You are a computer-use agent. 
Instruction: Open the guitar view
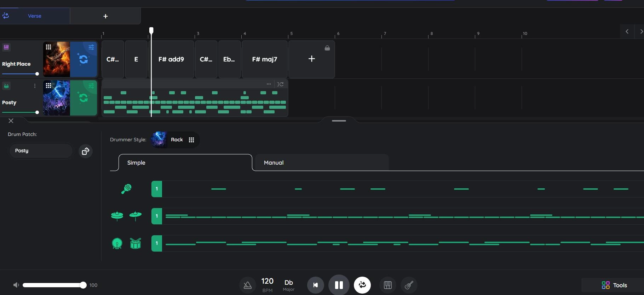click(x=409, y=285)
